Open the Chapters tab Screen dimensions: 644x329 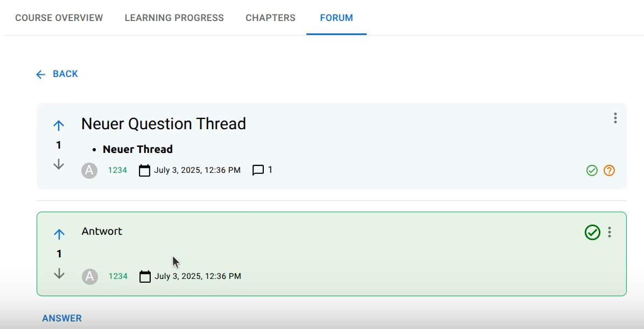[271, 18]
